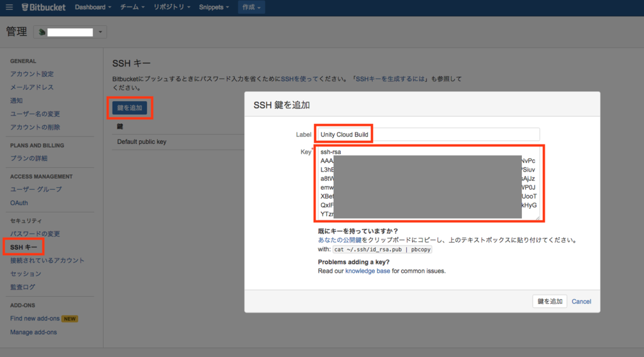Click Cancel in the dialog

click(x=581, y=302)
